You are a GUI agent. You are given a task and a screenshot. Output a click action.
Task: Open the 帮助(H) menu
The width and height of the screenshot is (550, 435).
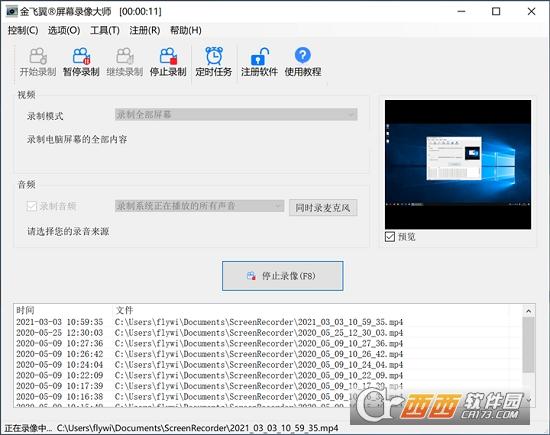pos(186,31)
